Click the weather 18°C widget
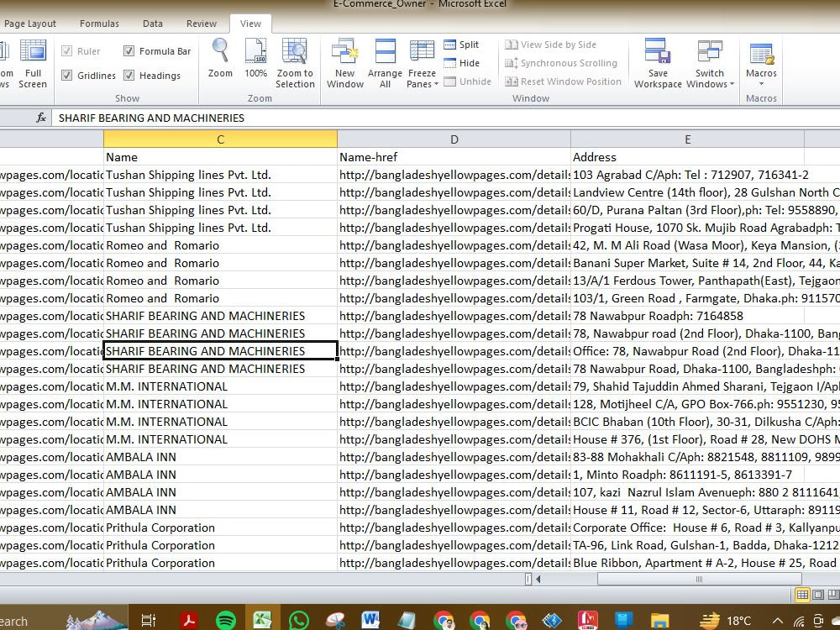Viewport: 840px width, 630px height. pos(726,621)
